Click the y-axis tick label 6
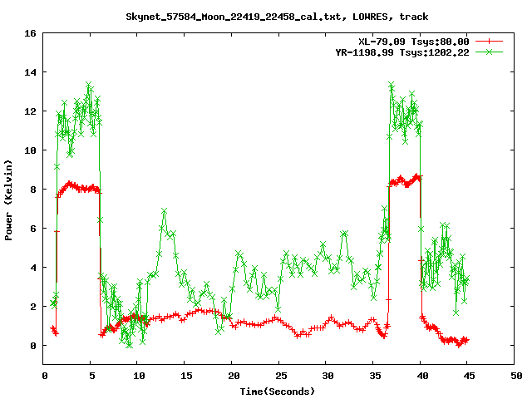The height and width of the screenshot is (399, 532). (x=33, y=229)
